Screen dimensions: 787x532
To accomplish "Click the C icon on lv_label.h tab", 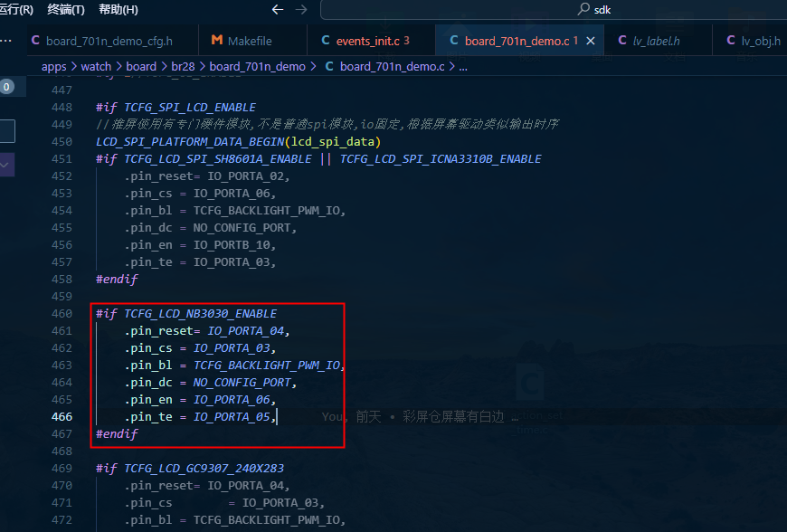I will (622, 40).
